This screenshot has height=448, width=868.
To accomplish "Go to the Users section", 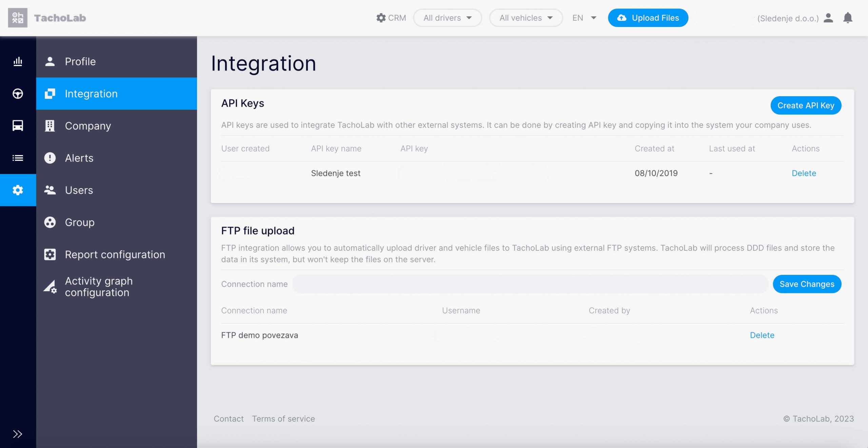I will pyautogui.click(x=116, y=190).
